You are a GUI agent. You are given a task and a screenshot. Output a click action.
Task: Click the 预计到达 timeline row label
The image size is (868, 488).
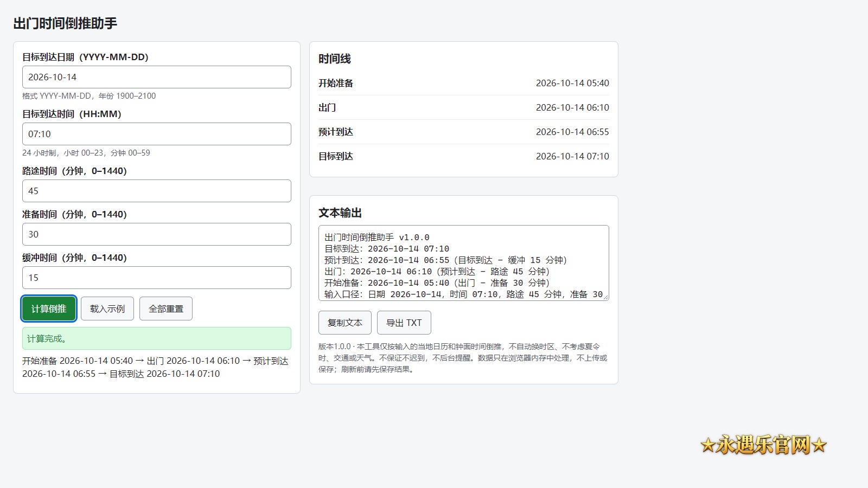pyautogui.click(x=336, y=132)
